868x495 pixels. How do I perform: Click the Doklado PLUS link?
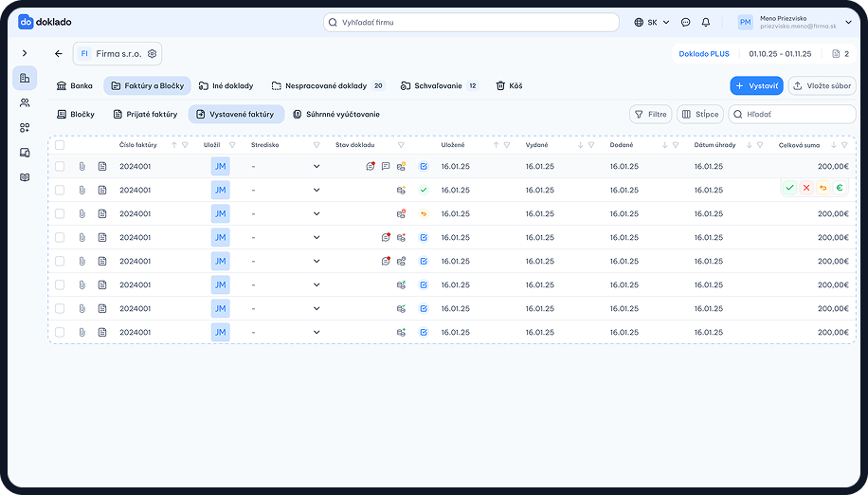coord(704,54)
